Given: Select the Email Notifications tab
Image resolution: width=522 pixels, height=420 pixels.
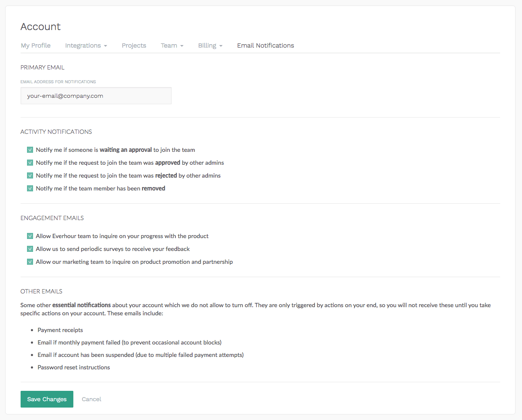Looking at the screenshot, I should pyautogui.click(x=266, y=45).
